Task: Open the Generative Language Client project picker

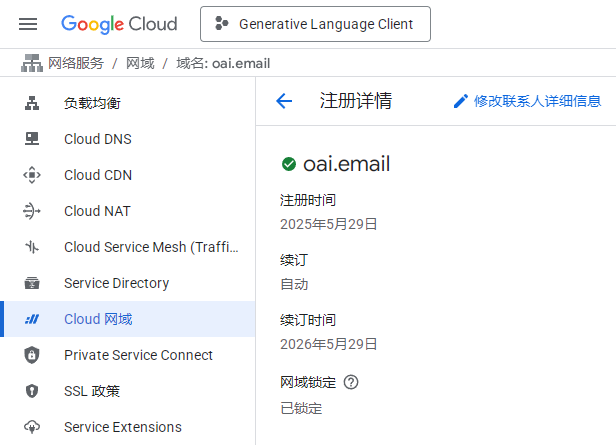Action: [x=315, y=24]
